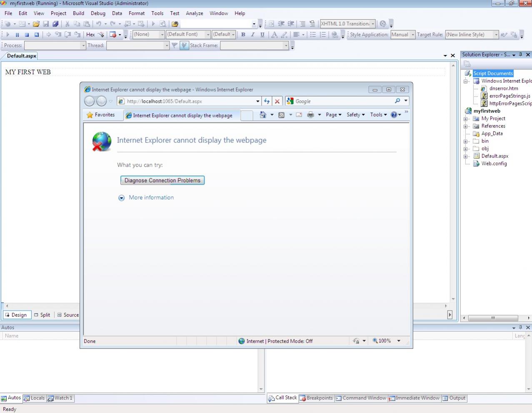
Task: Open the Tools menu in Internet Explorer
Action: click(x=379, y=115)
